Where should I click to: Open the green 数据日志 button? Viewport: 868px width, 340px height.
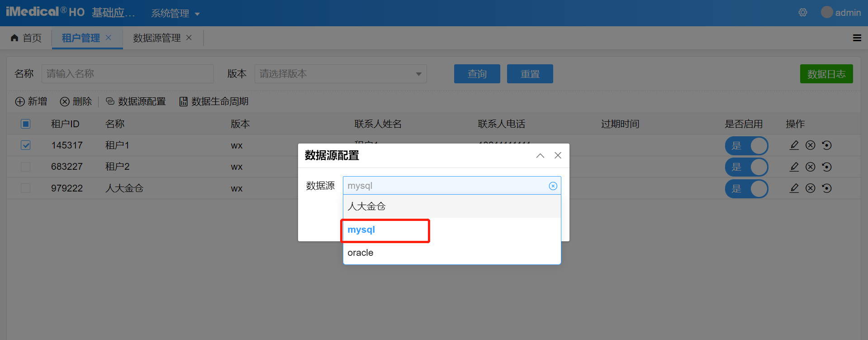(x=826, y=74)
